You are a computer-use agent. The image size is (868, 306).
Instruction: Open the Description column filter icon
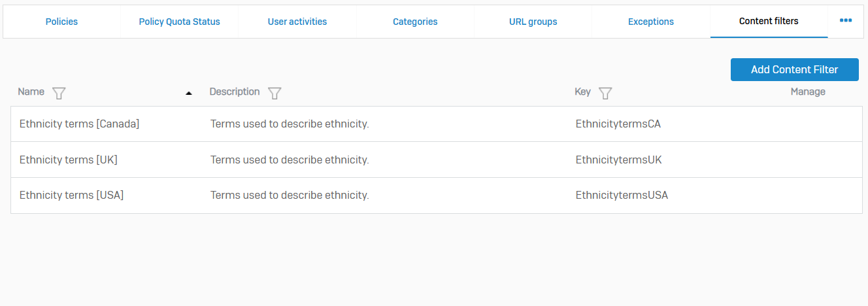275,93
